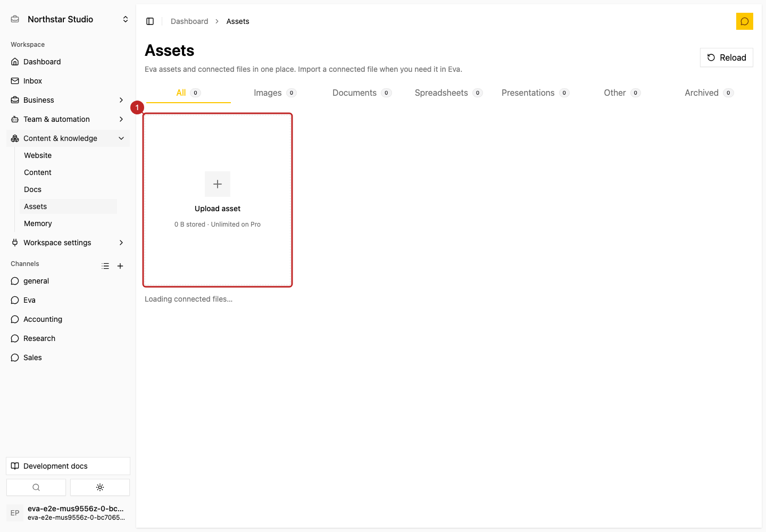Viewport: 766px width, 532px height.
Task: Open the Sales channel
Action: tap(68, 358)
